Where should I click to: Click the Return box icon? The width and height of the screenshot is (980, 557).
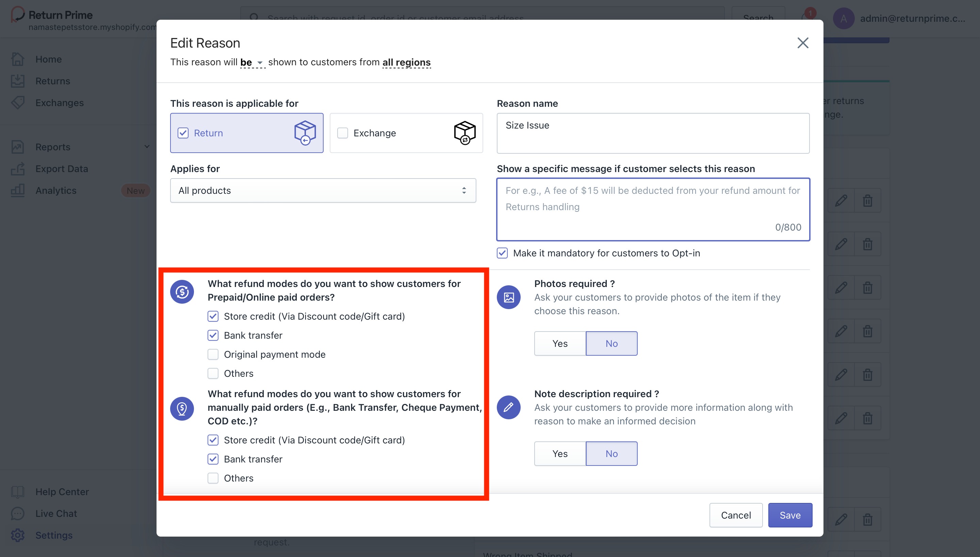click(305, 133)
